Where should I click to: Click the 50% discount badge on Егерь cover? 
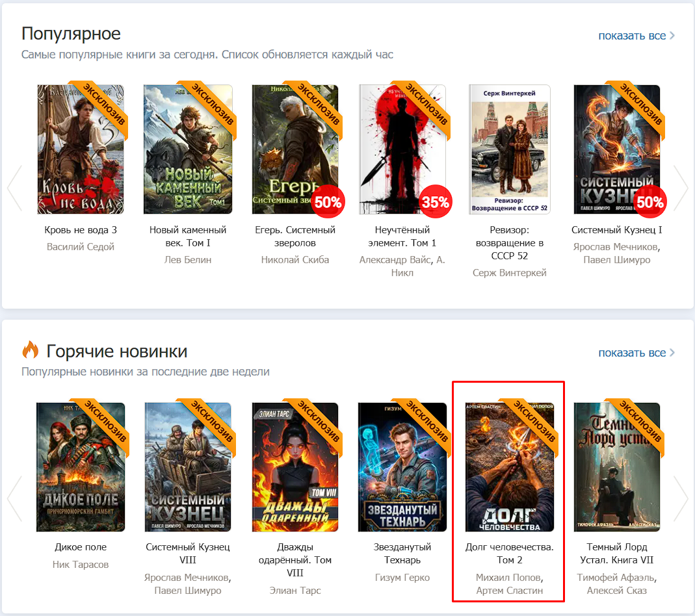coord(328,202)
